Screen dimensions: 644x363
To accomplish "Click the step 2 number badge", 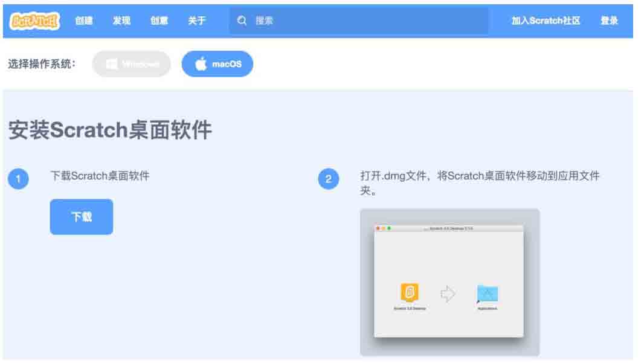I will tap(329, 179).
